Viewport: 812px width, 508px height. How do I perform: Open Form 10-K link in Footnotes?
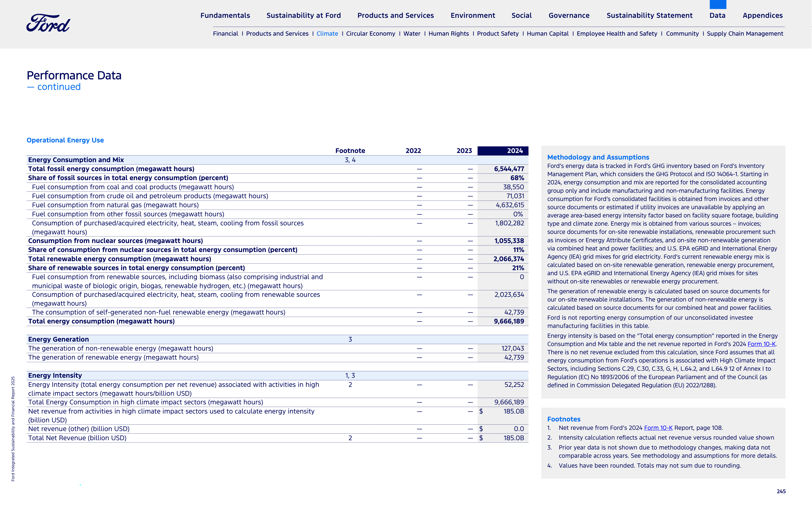point(658,428)
